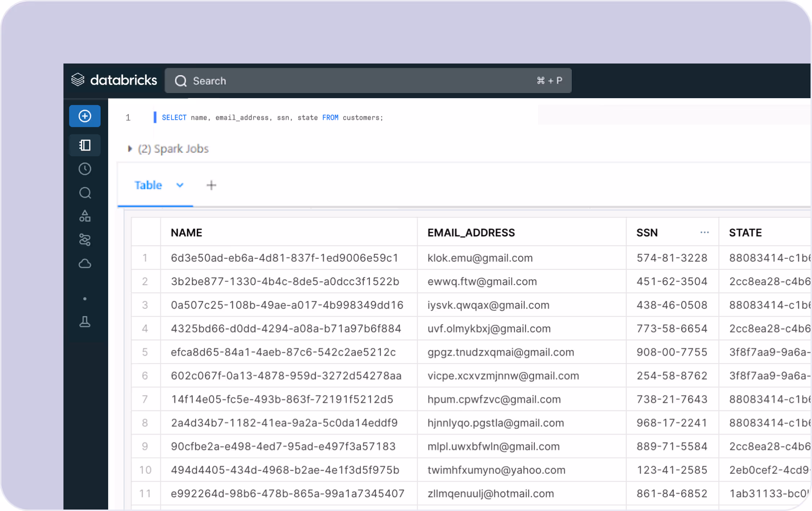Add a new visualization tab with plus

tap(211, 185)
